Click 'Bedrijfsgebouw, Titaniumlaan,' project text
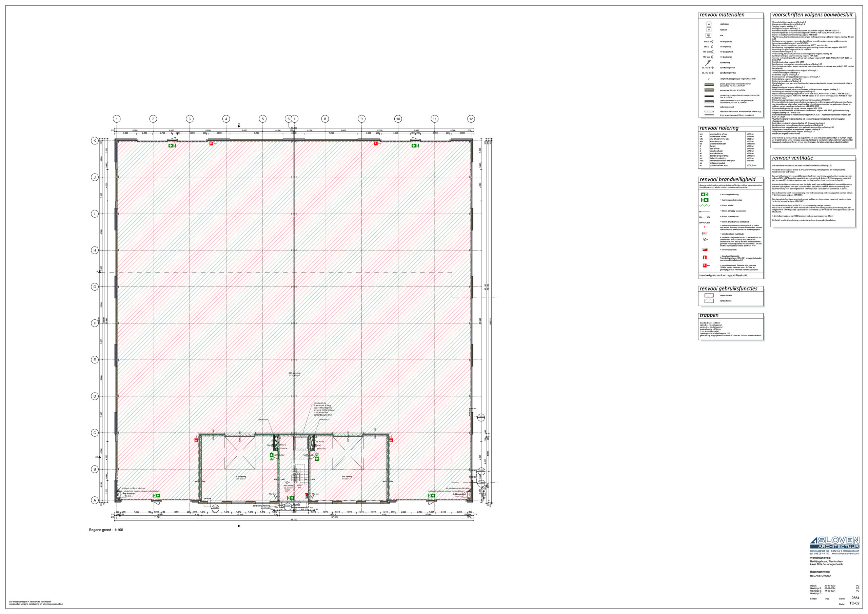This screenshot has height=614, width=868. [826, 561]
